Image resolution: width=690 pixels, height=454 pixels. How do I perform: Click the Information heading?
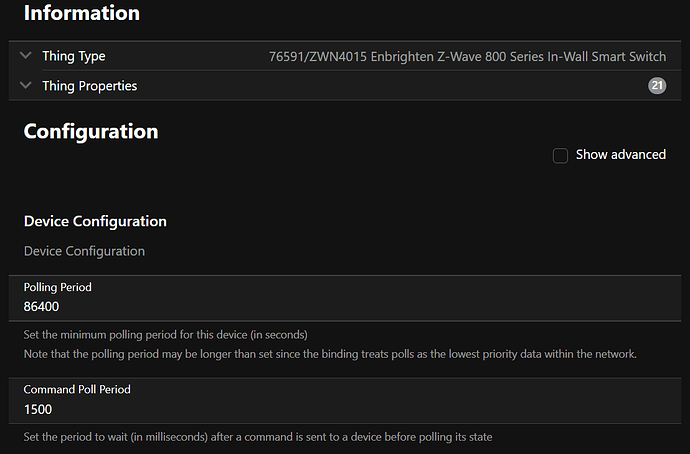(82, 13)
